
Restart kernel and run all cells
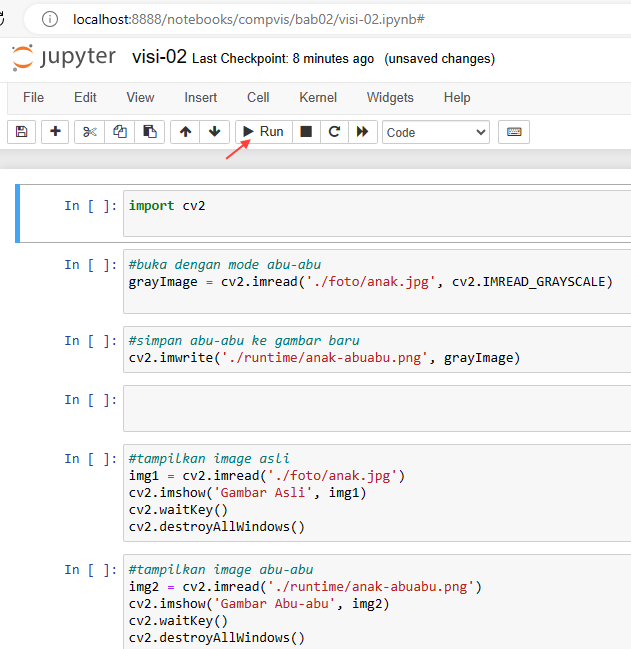363,132
